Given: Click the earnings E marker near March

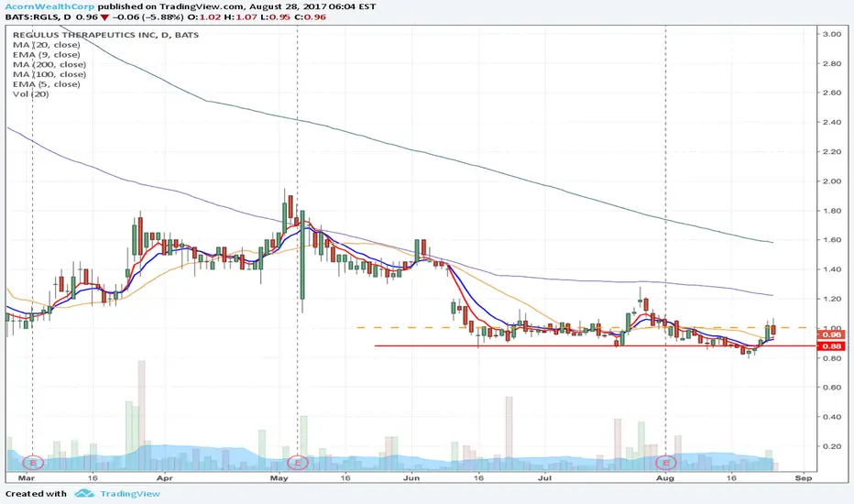Looking at the screenshot, I should (x=33, y=463).
